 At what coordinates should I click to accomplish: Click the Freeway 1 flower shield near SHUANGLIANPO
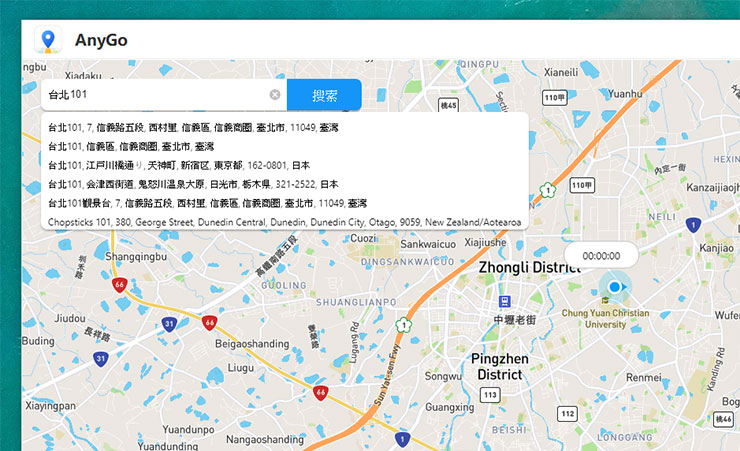pos(404,325)
